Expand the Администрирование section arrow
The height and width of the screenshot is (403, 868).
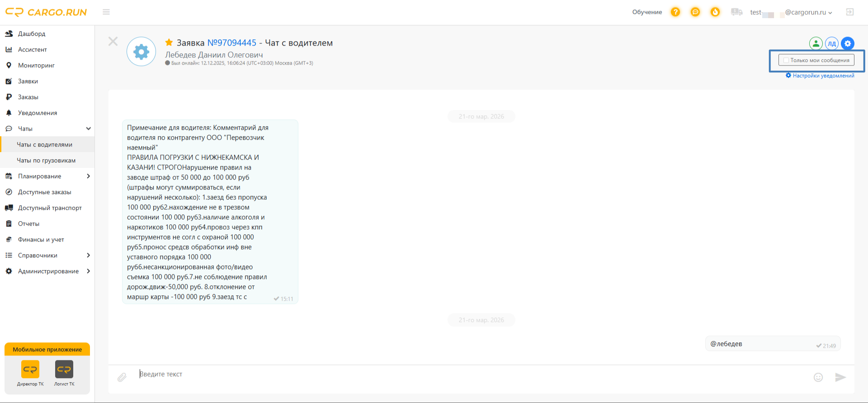point(88,271)
